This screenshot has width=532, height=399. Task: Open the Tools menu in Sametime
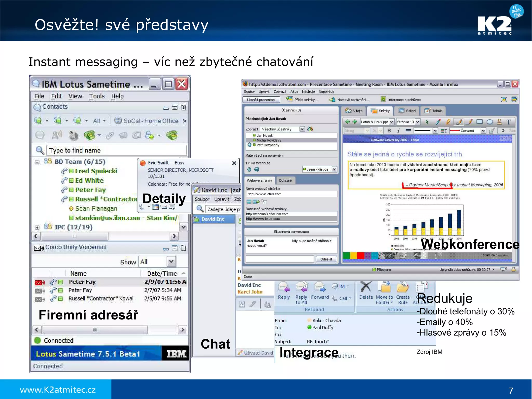pos(97,96)
